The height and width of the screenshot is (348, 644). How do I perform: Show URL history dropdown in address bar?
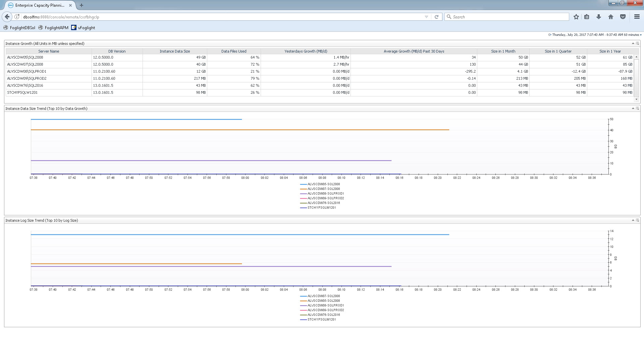tap(426, 17)
